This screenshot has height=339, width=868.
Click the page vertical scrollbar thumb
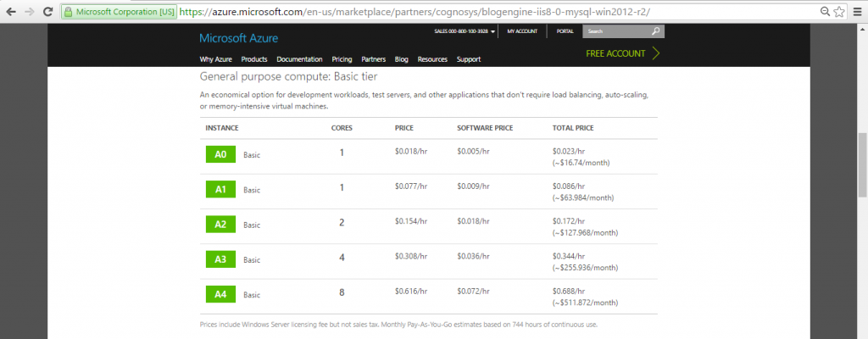click(x=862, y=165)
